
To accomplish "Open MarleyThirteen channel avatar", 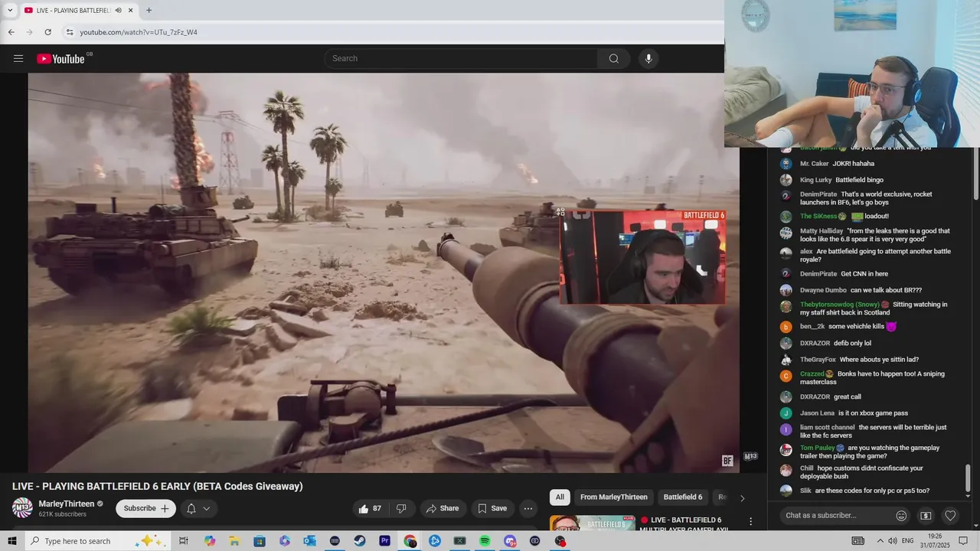I will click(x=22, y=508).
